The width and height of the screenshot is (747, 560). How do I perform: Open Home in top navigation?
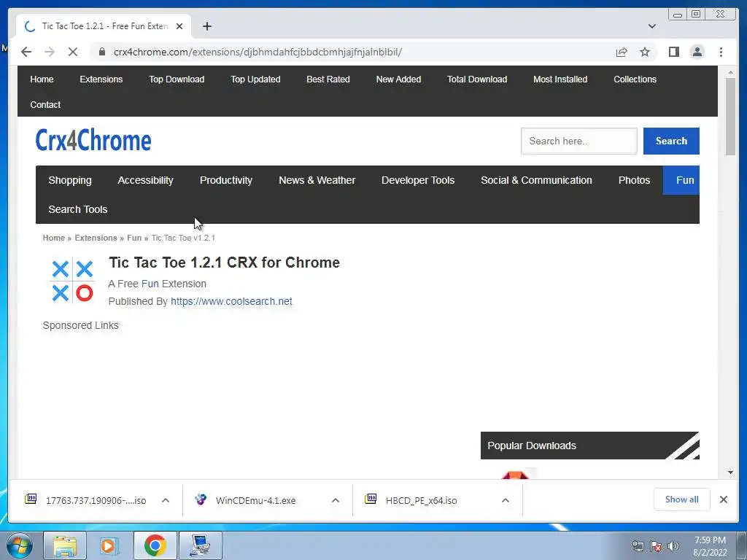(x=42, y=79)
